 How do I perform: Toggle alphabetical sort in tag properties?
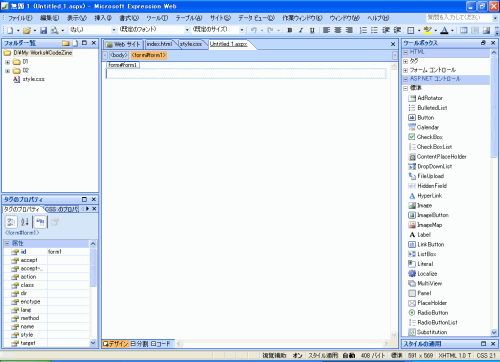[25, 222]
